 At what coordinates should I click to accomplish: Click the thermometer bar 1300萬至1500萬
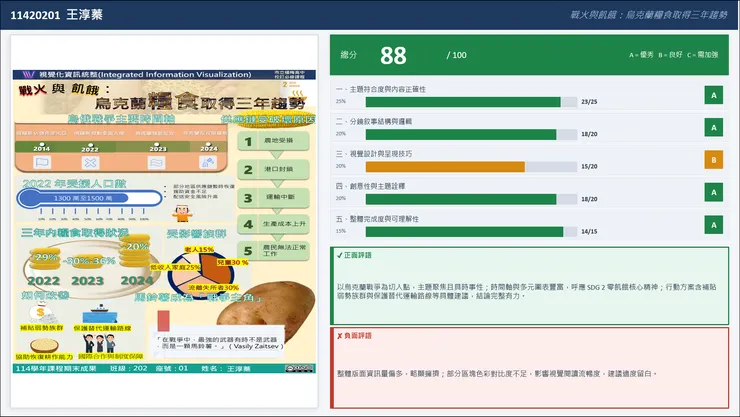90,199
